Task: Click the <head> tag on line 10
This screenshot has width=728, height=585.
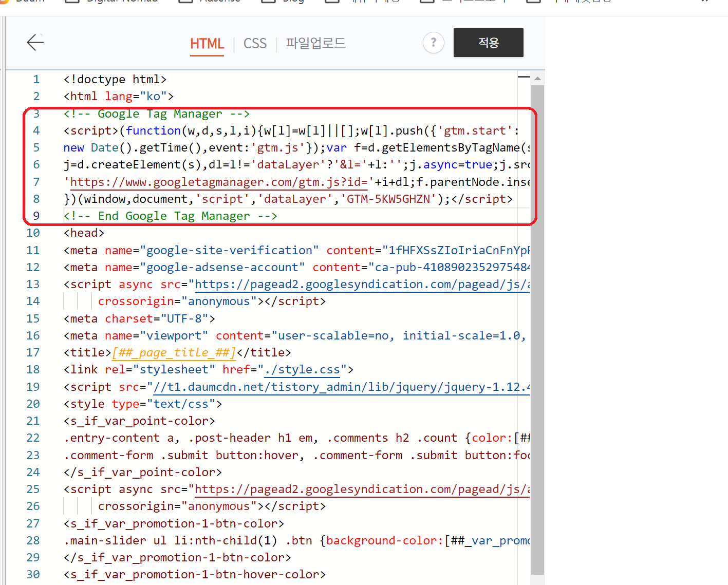Action: point(84,233)
